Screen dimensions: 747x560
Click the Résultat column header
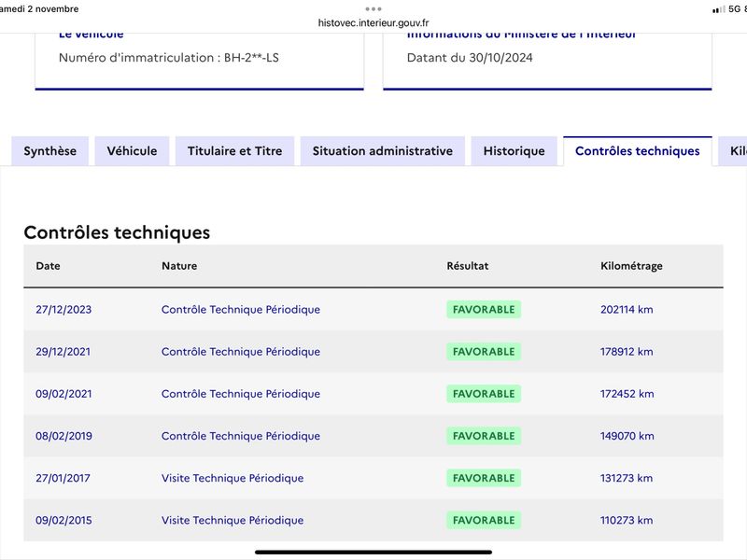[x=468, y=266]
